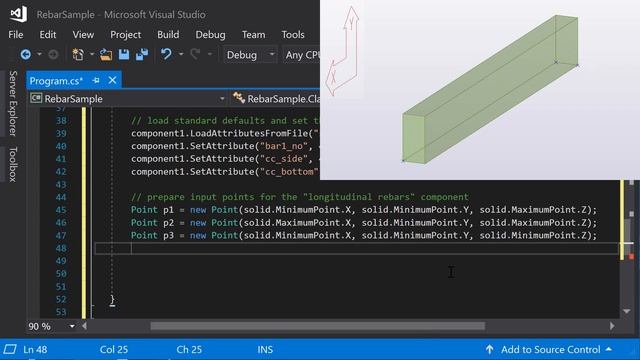
Task: Click the Save All icon
Action: tap(142, 54)
